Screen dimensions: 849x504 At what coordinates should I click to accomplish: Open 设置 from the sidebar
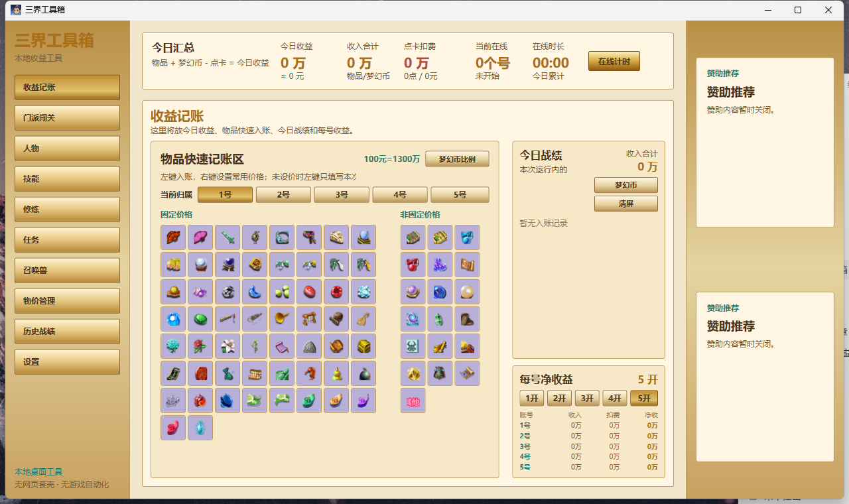[67, 362]
